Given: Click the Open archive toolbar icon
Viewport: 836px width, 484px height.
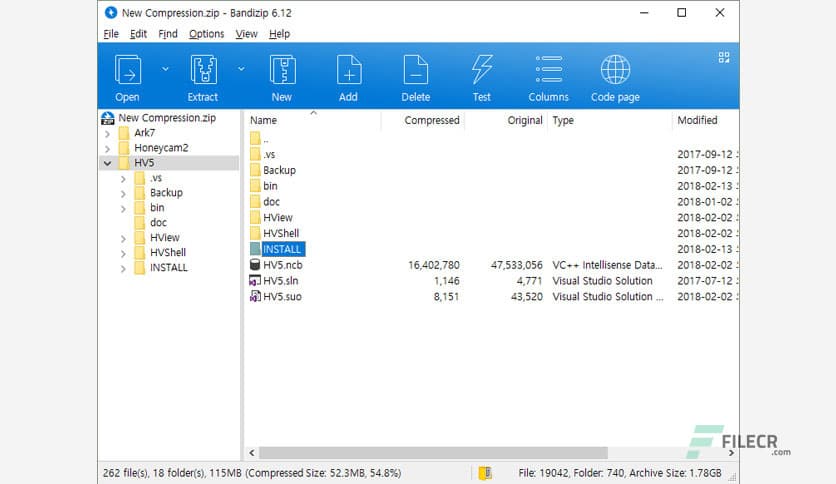Looking at the screenshot, I should 128,70.
